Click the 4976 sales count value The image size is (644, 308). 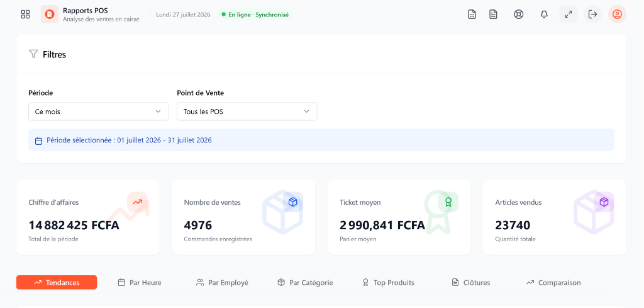point(198,225)
